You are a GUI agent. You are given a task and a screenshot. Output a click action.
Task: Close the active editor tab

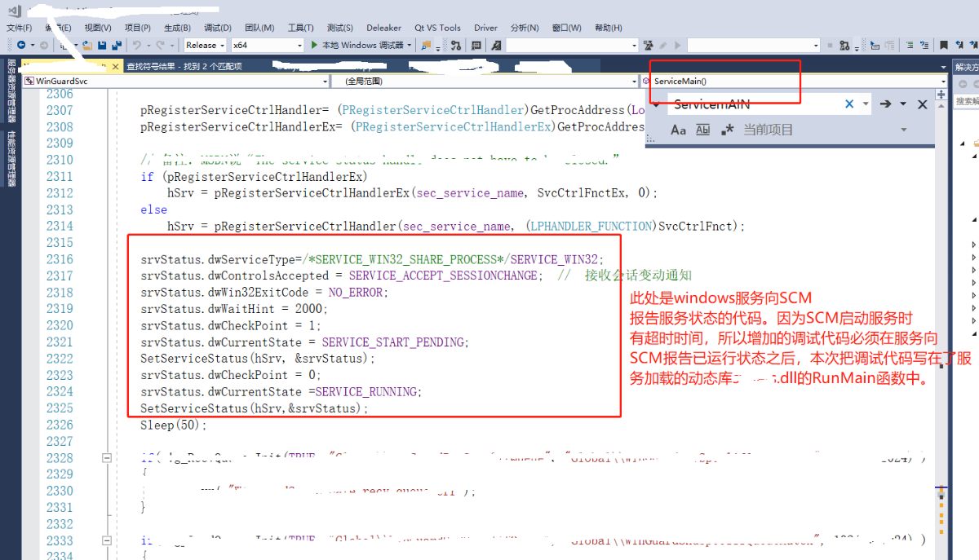(115, 67)
